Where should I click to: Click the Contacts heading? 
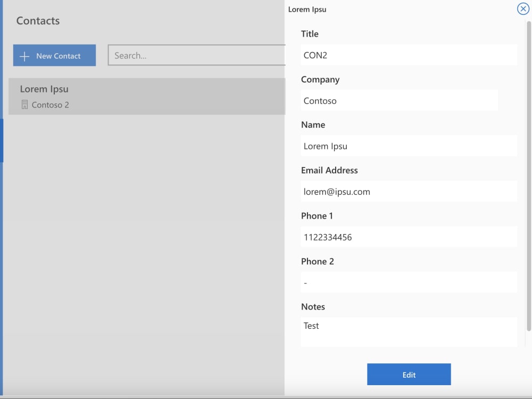click(x=37, y=21)
